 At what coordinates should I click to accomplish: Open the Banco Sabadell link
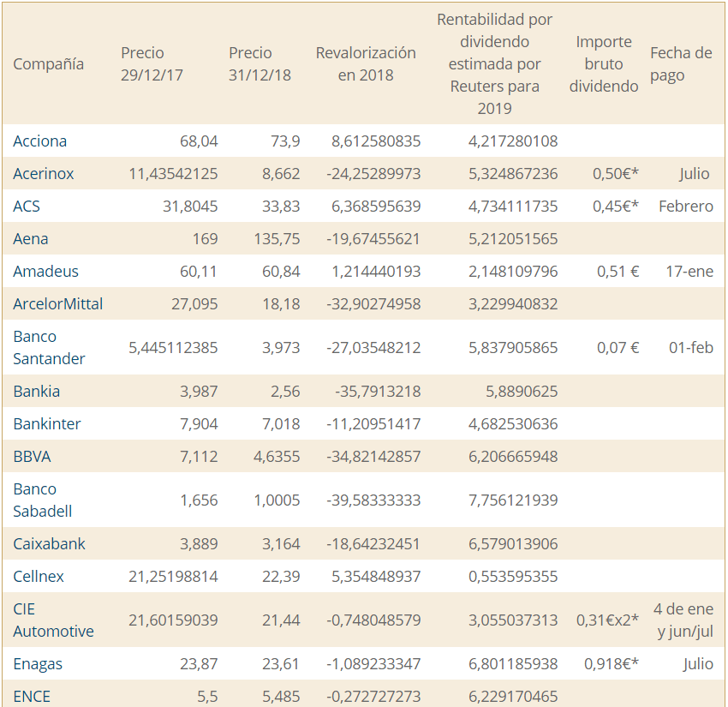tap(42, 500)
